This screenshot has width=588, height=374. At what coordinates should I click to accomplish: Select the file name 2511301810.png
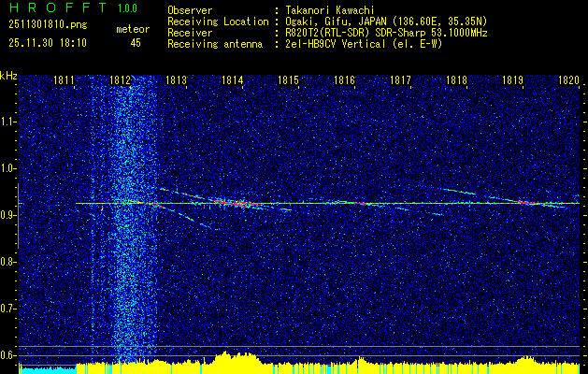(x=48, y=25)
